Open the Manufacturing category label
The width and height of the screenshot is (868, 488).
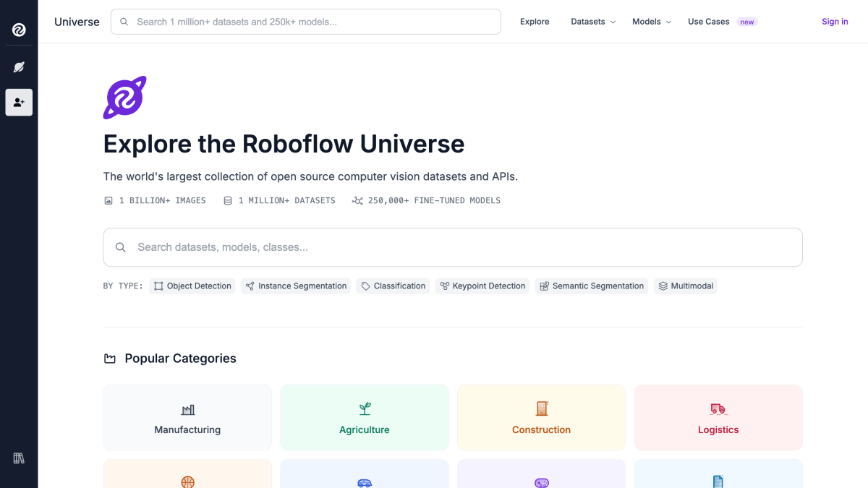tap(187, 429)
